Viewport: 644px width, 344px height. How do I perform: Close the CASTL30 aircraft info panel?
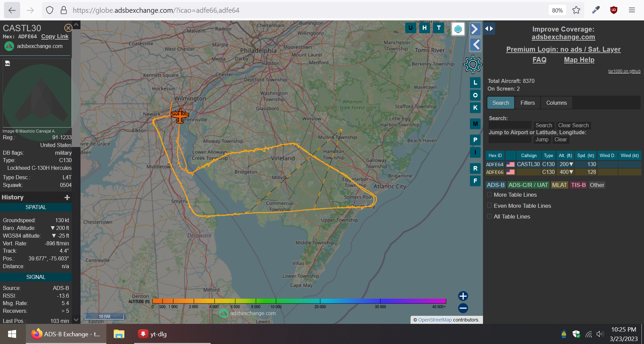(x=68, y=28)
